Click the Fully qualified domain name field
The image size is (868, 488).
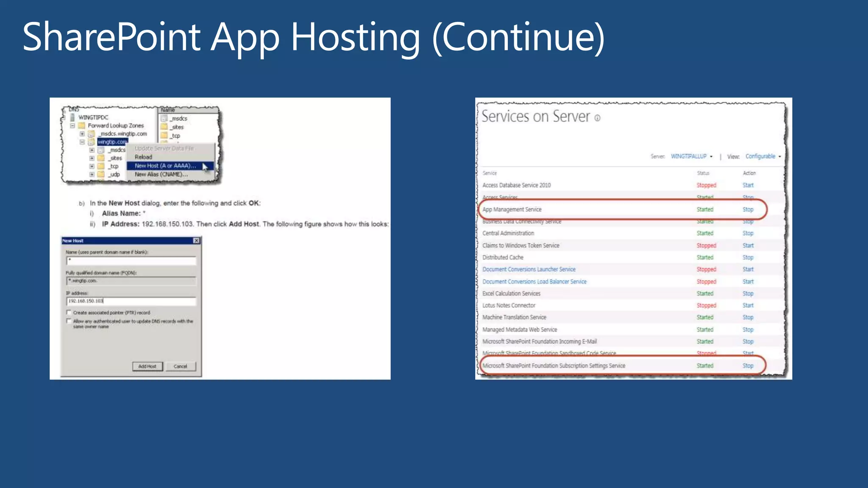point(131,281)
